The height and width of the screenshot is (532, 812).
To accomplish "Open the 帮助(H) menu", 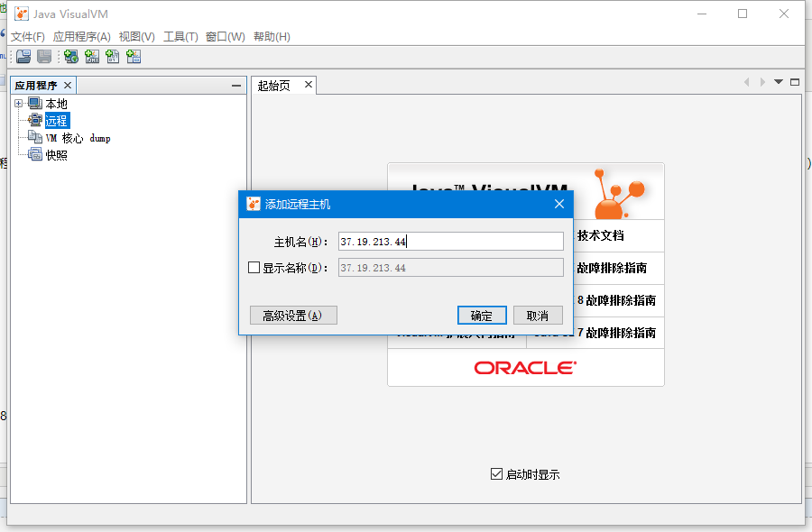I will [x=272, y=37].
